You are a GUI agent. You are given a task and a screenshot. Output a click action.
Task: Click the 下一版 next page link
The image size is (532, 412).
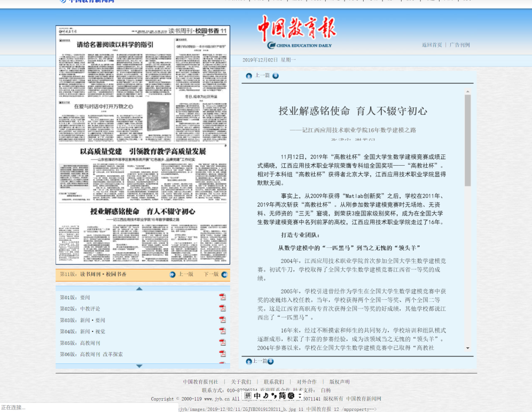pos(211,274)
